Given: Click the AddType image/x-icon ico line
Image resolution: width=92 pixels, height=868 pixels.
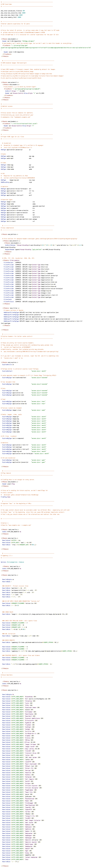Looking at the screenshot, I should pyautogui.click(x=18, y=202).
